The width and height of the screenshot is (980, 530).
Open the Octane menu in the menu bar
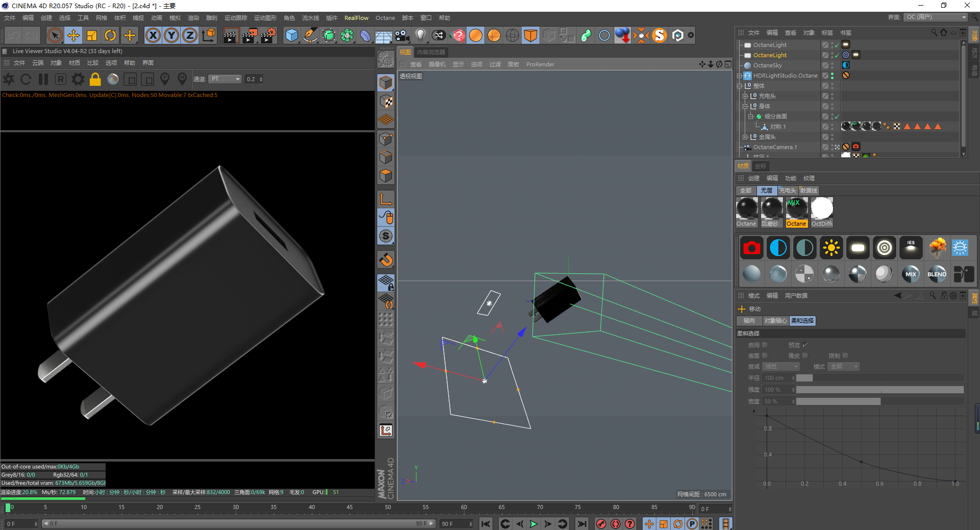[385, 18]
